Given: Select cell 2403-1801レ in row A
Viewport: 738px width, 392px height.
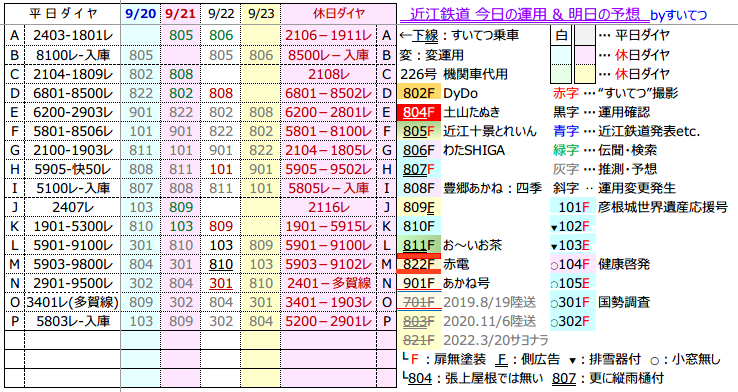Looking at the screenshot, I should [x=73, y=36].
